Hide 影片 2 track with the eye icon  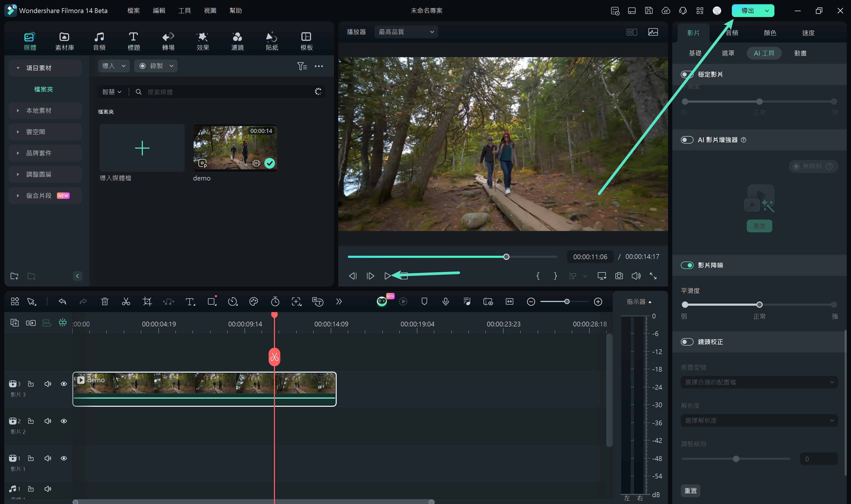pyautogui.click(x=64, y=421)
